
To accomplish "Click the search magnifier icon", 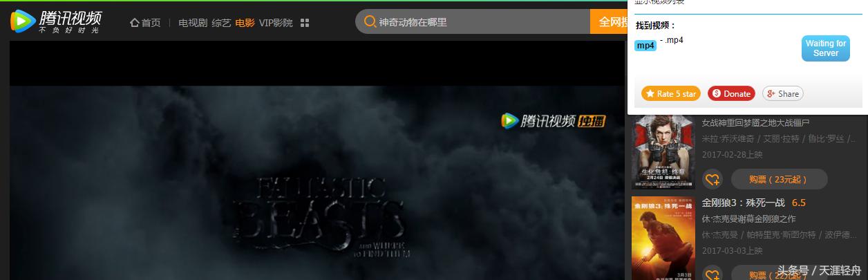I will (370, 22).
